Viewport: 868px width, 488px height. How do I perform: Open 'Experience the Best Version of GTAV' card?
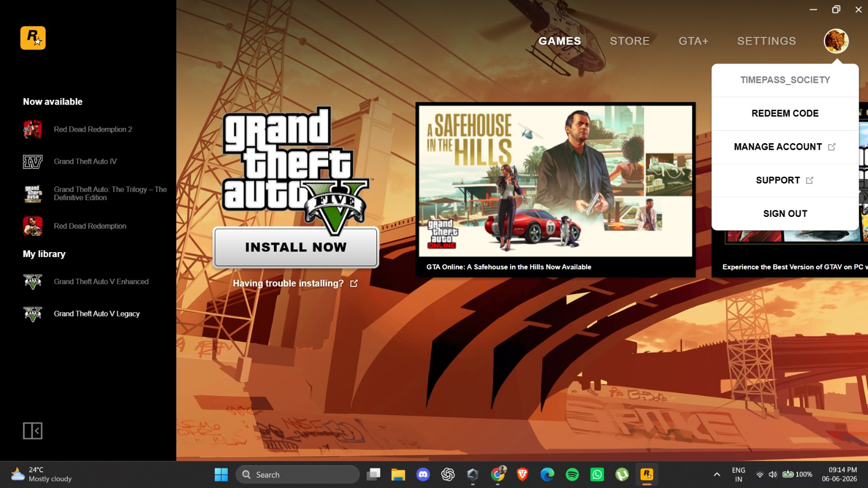coord(790,254)
